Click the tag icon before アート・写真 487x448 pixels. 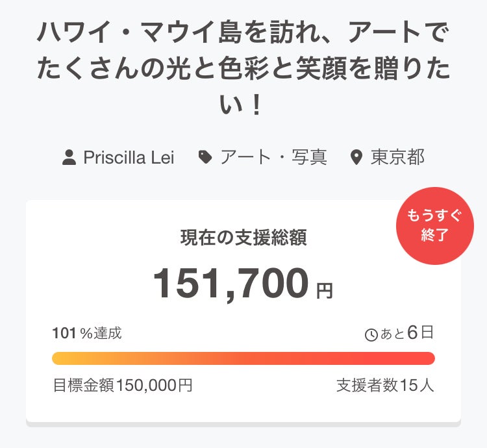coord(205,157)
